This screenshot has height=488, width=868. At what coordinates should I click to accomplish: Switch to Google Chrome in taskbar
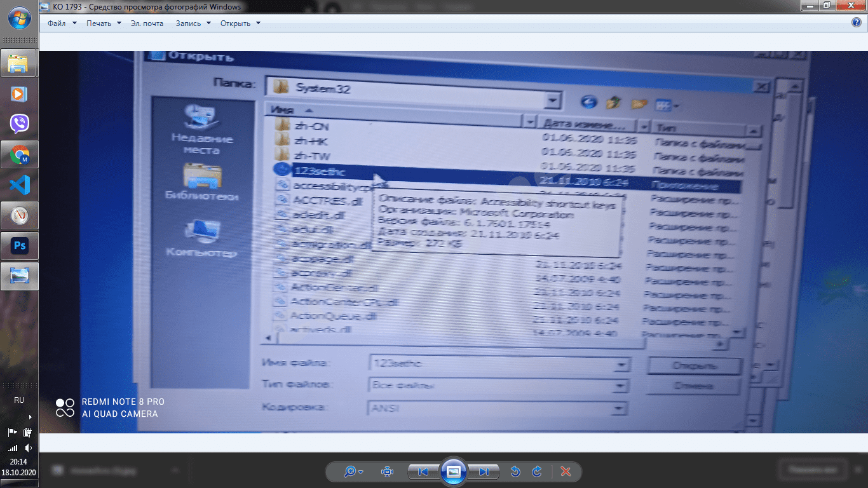pyautogui.click(x=20, y=154)
